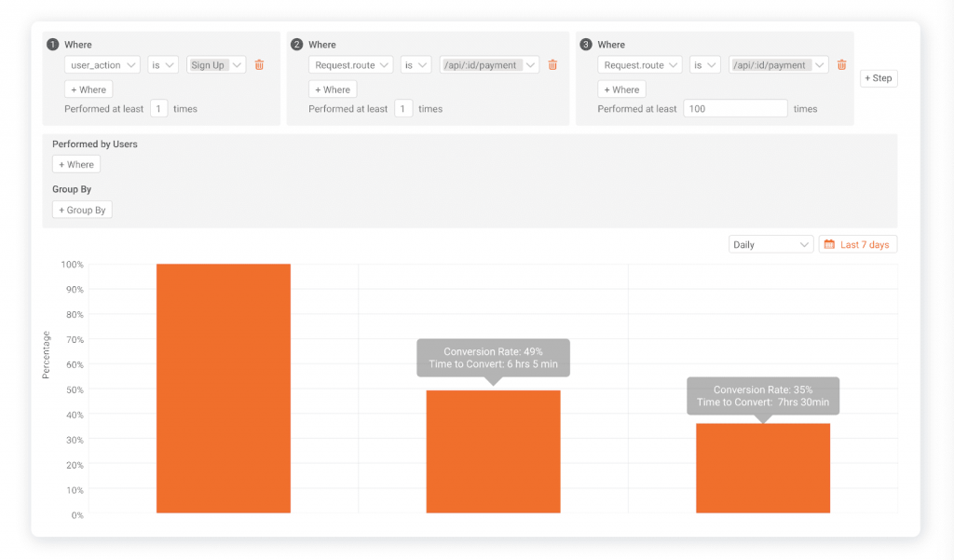Add a condition under Performed by Users

(75, 164)
